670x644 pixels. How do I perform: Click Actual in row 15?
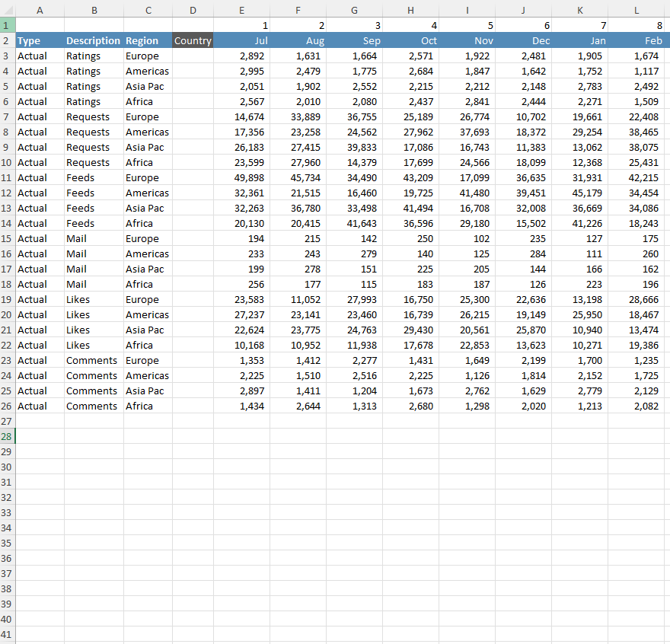click(x=40, y=238)
